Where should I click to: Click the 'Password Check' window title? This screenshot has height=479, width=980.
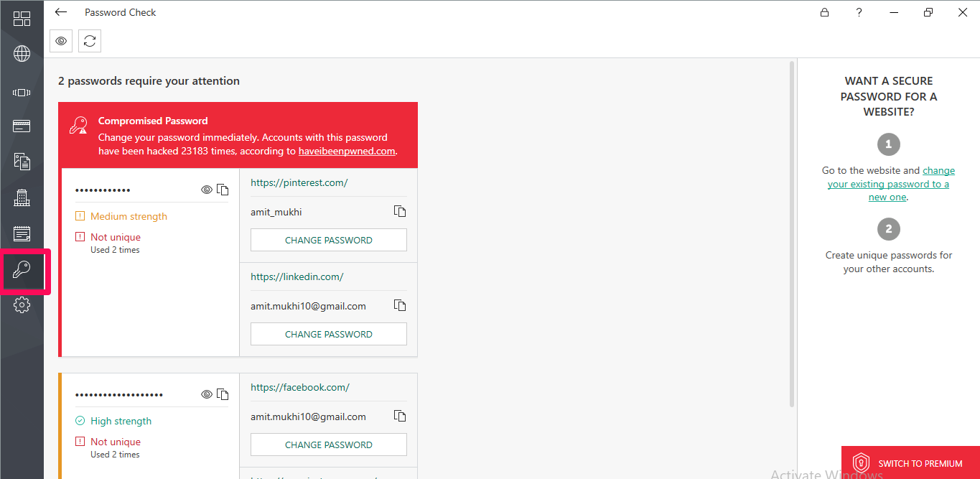(120, 12)
